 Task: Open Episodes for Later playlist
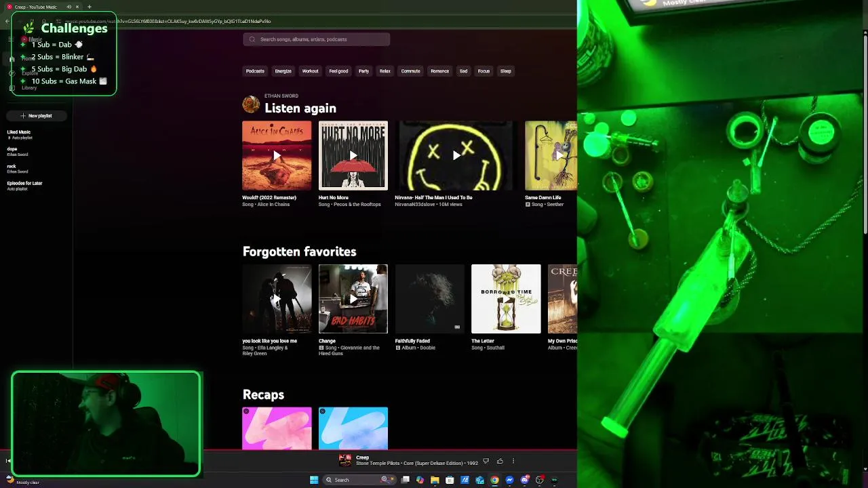24,186
